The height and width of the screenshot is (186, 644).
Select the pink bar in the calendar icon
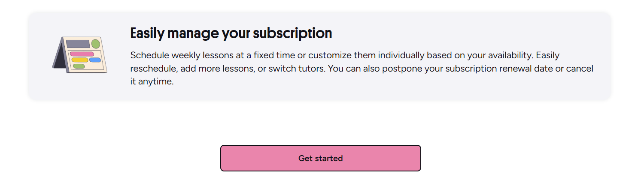[82, 54]
